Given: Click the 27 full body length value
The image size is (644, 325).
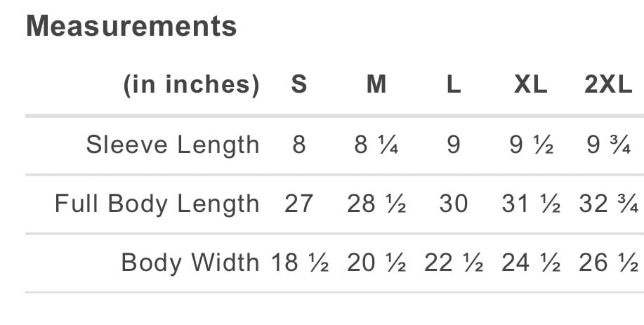Looking at the screenshot, I should click(299, 204).
